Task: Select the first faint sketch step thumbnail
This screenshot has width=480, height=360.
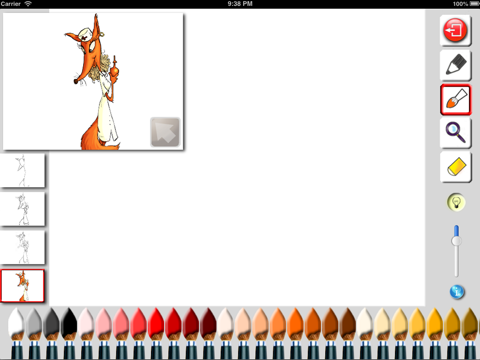Action: pyautogui.click(x=23, y=170)
